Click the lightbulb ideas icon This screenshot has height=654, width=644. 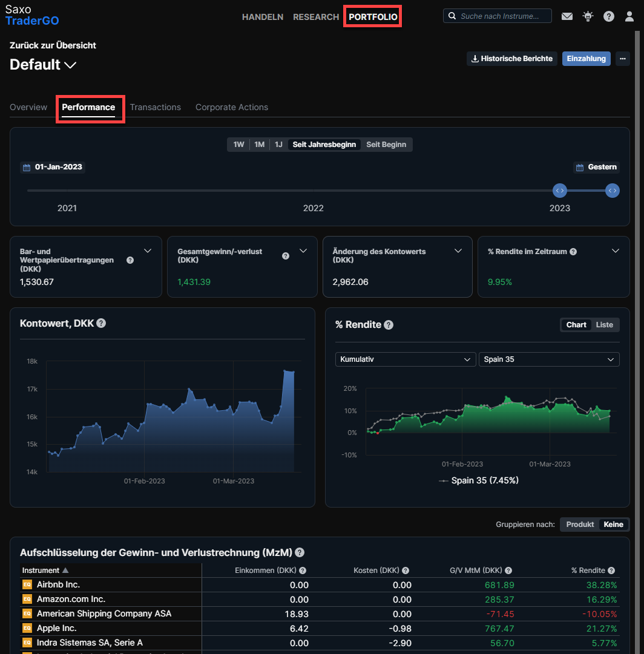click(588, 16)
